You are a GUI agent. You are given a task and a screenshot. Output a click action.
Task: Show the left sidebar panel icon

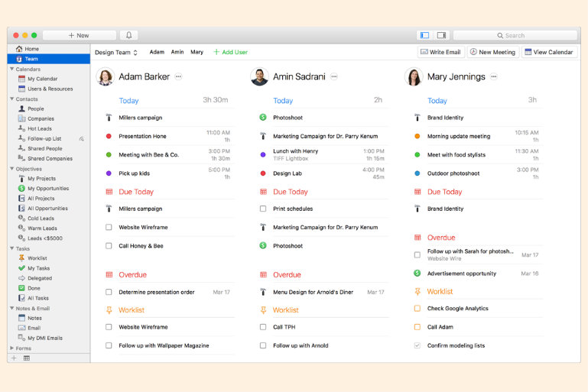click(x=424, y=35)
